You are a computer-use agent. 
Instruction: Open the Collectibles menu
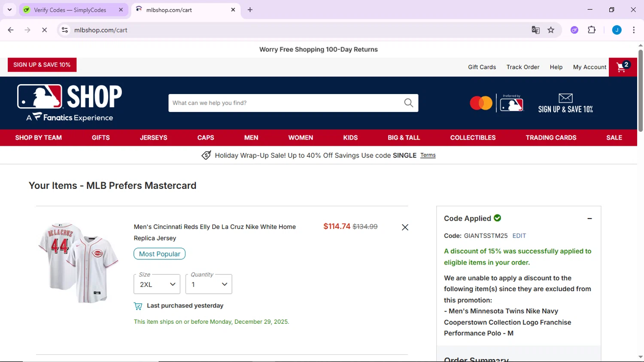pos(473,138)
